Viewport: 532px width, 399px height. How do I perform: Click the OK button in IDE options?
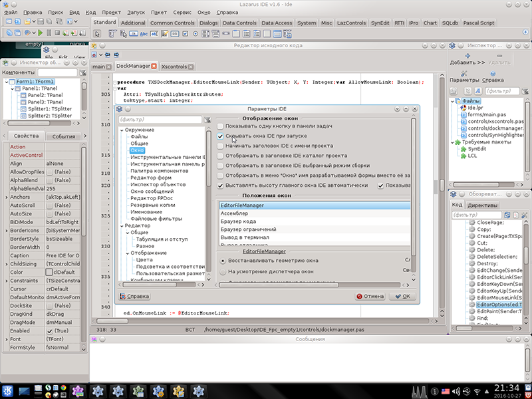(x=403, y=296)
